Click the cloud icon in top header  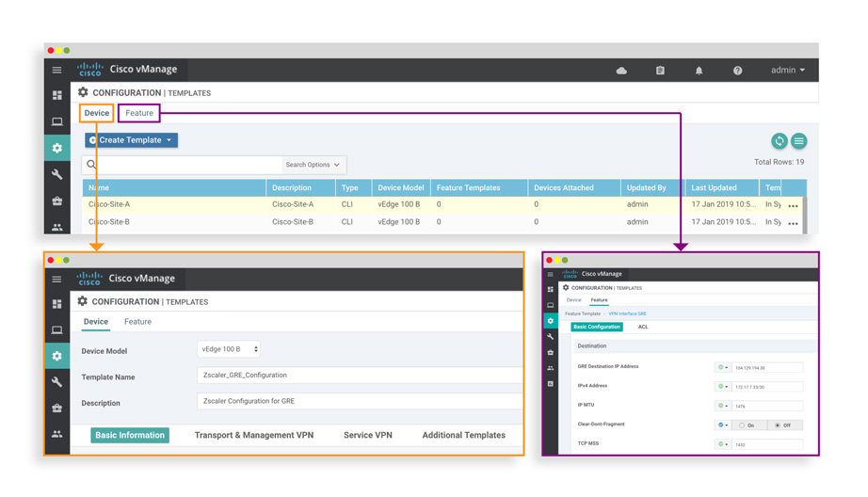pos(621,71)
